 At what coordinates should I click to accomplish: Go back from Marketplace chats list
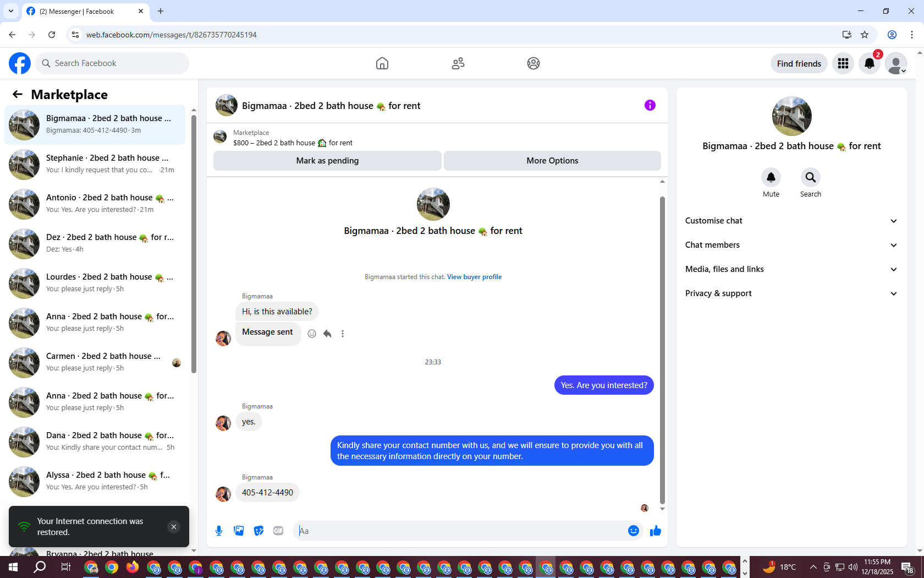click(18, 94)
